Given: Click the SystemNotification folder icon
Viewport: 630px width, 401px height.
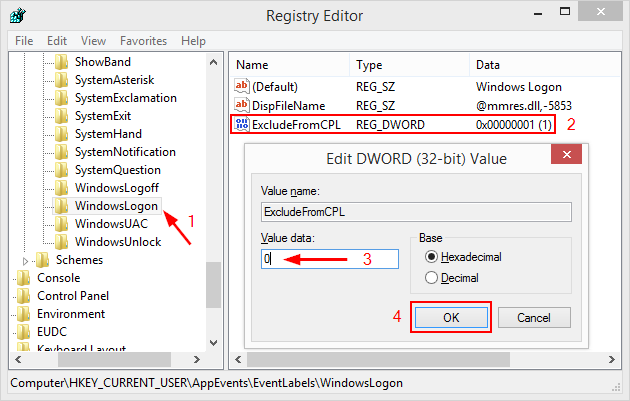Looking at the screenshot, I should click(63, 152).
